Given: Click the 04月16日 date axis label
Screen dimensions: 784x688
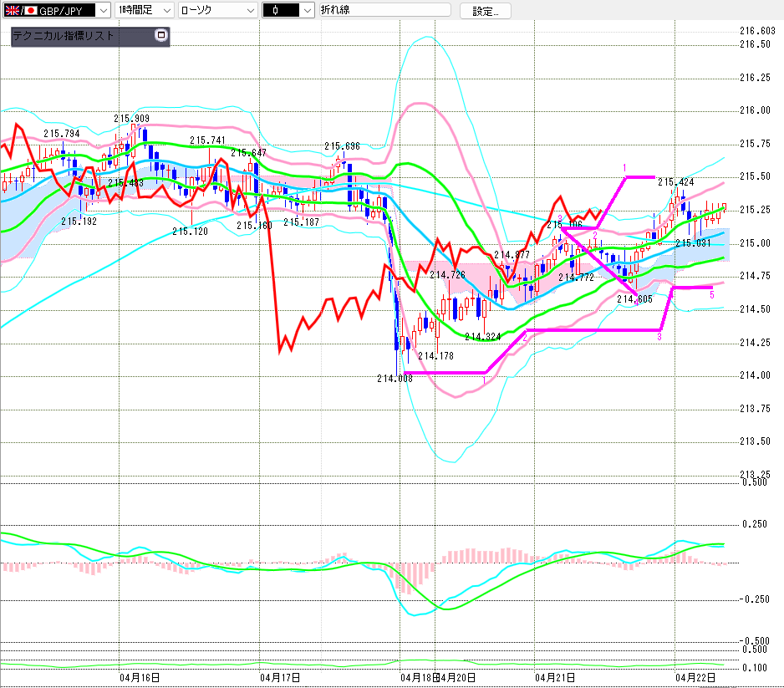Looking at the screenshot, I should [x=140, y=677].
